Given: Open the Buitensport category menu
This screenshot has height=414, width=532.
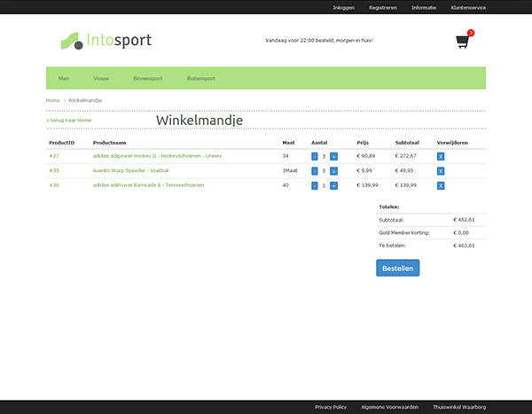Looking at the screenshot, I should 201,79.
